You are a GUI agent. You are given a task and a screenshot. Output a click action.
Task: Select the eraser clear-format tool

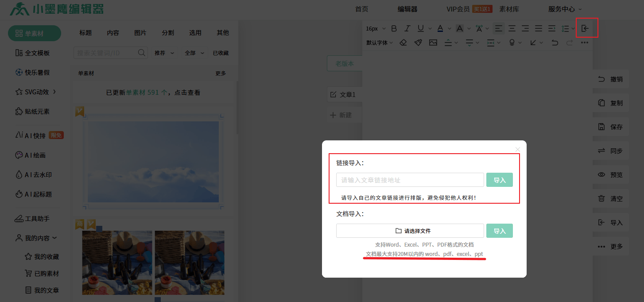coord(403,43)
